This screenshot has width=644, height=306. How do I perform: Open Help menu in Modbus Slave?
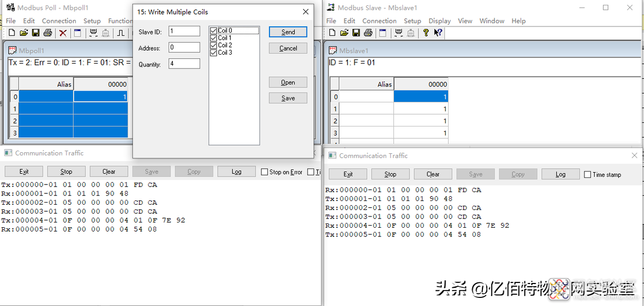[518, 21]
